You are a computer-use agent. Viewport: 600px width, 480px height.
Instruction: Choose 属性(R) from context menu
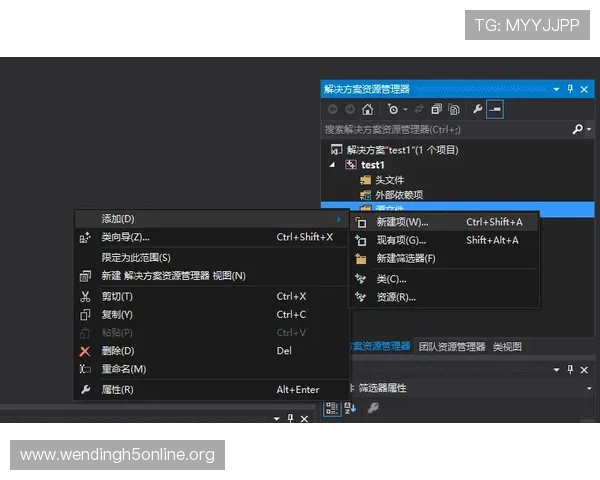[211, 390]
